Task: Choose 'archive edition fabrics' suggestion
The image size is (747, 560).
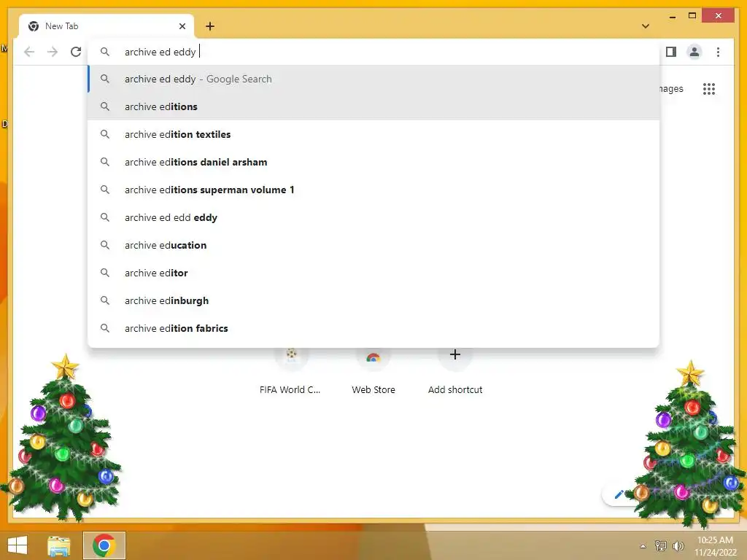Action: pyautogui.click(x=373, y=328)
